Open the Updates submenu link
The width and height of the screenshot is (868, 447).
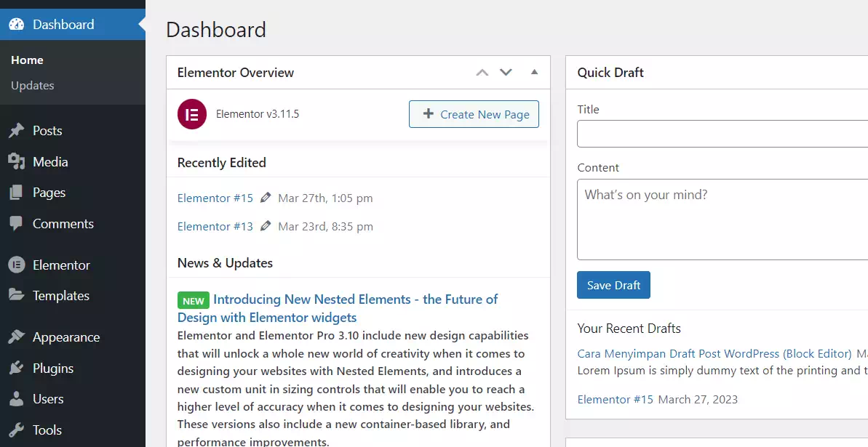[x=33, y=85]
